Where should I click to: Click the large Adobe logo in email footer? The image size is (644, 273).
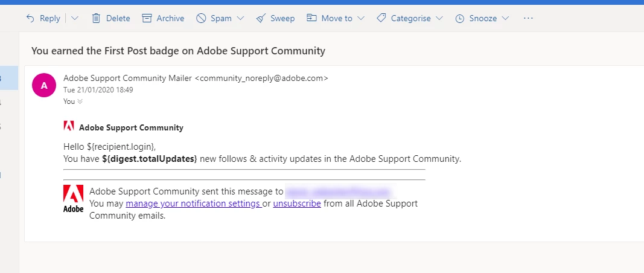point(74,199)
